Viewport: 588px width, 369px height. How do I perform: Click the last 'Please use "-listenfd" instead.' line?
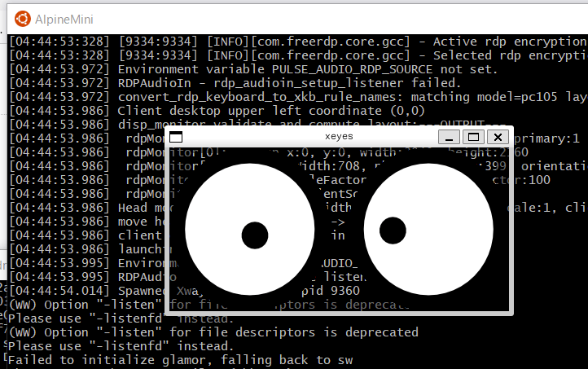click(x=121, y=346)
